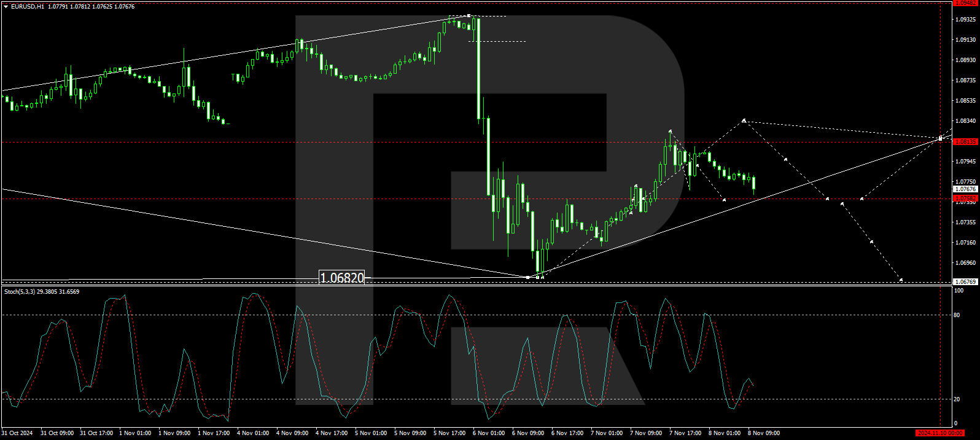Click the 4 Nov 01:00 time label
This screenshot has width=980, height=440.
click(x=253, y=433)
